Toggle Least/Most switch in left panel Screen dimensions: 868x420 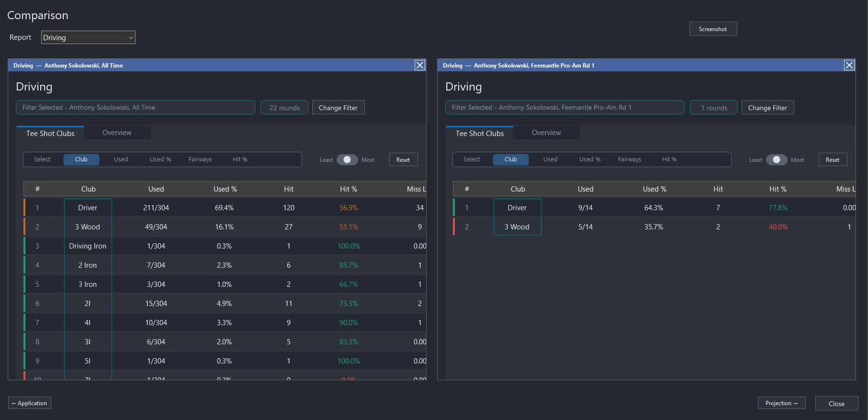point(347,159)
